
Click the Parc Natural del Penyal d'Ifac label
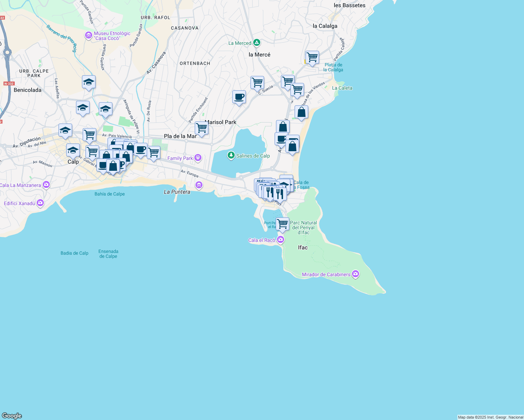[303, 227]
